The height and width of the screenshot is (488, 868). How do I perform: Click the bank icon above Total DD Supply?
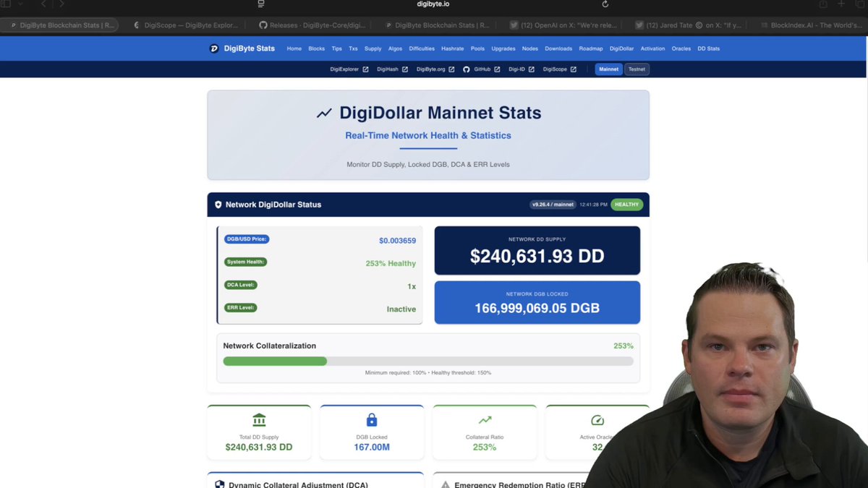259,420
